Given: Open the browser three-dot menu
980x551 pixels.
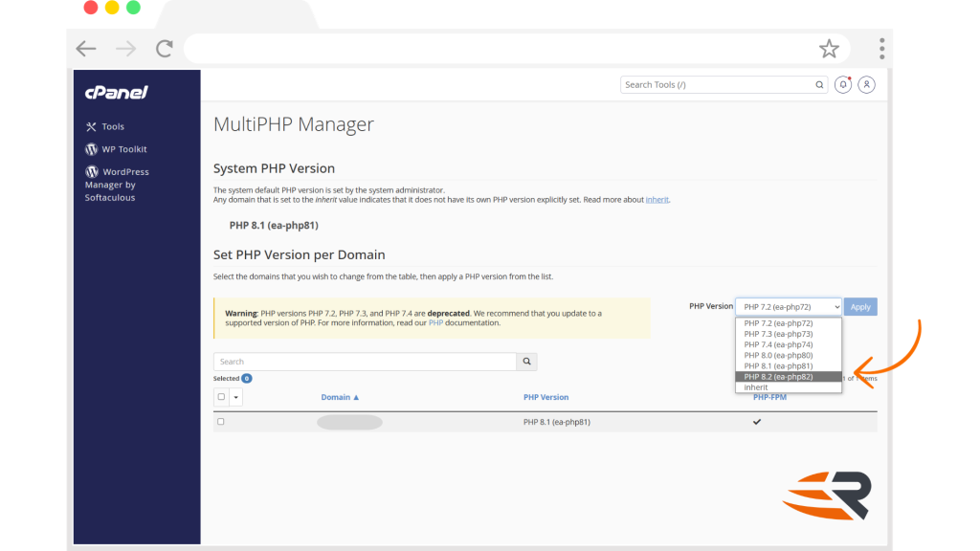Looking at the screenshot, I should pos(881,49).
